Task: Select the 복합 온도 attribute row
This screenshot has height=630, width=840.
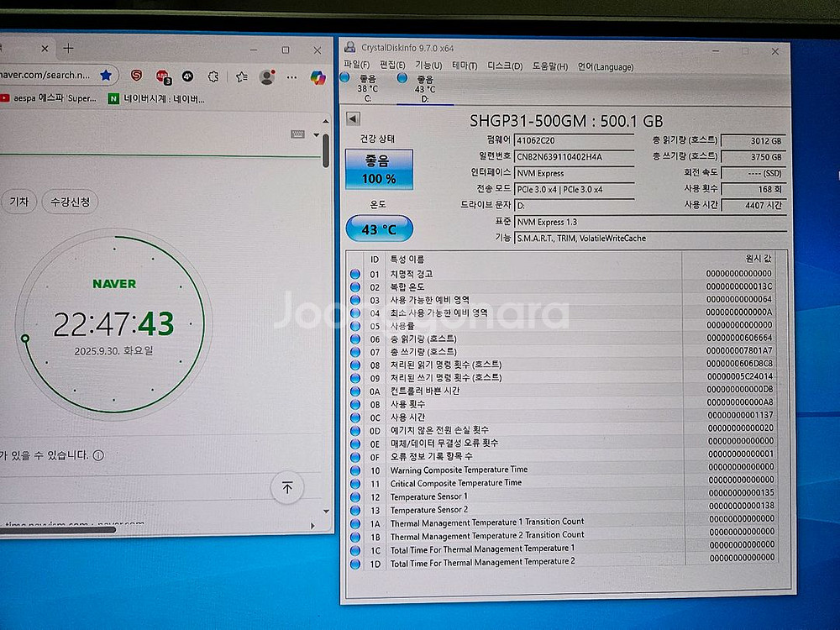Action: [x=412, y=287]
